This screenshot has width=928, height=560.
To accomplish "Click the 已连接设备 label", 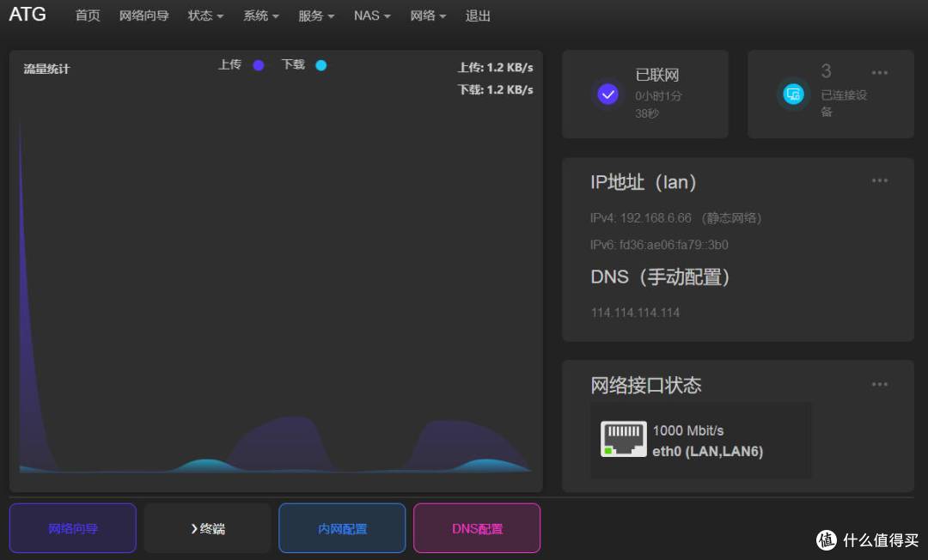I will (844, 103).
